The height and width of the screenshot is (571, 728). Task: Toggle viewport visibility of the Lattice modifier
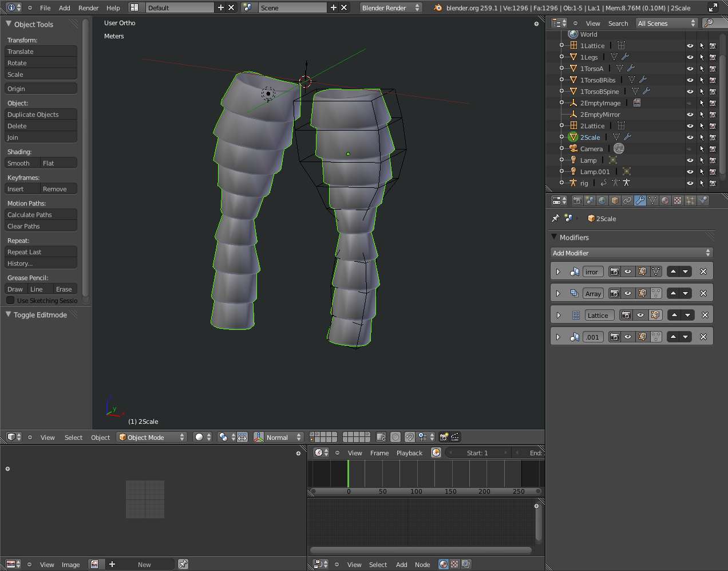click(640, 315)
